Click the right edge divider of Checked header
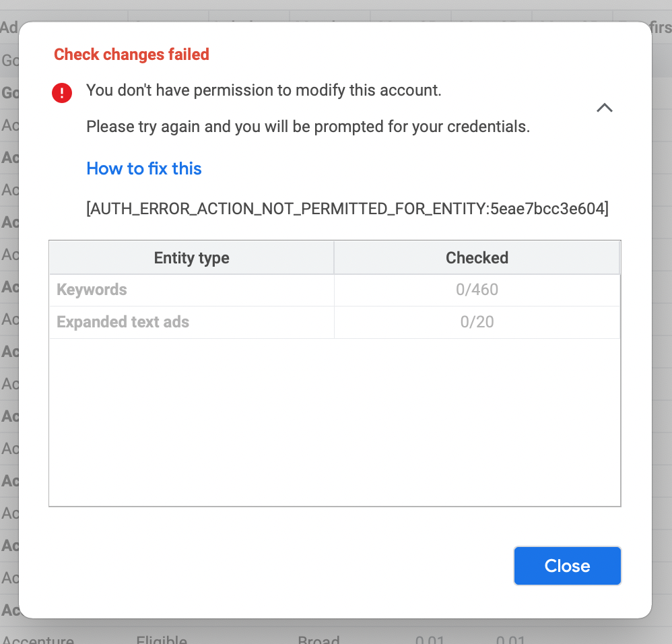This screenshot has height=644, width=672. (x=619, y=258)
